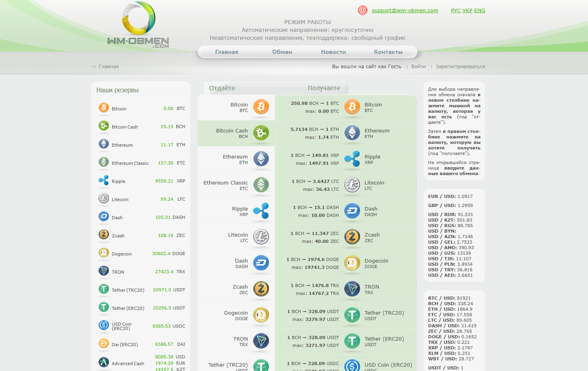This screenshot has height=371, width=588.
Task: Click Главная breadcrumb link
Action: [x=108, y=67]
